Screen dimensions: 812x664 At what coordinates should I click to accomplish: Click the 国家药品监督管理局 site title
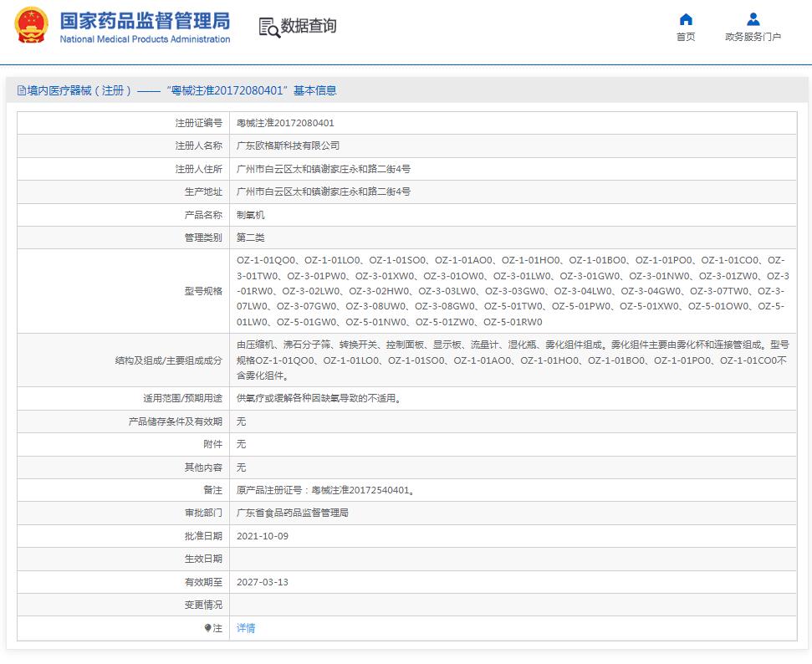[x=145, y=20]
